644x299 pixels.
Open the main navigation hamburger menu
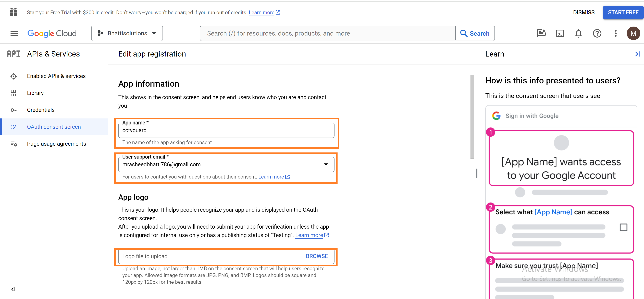pyautogui.click(x=14, y=33)
